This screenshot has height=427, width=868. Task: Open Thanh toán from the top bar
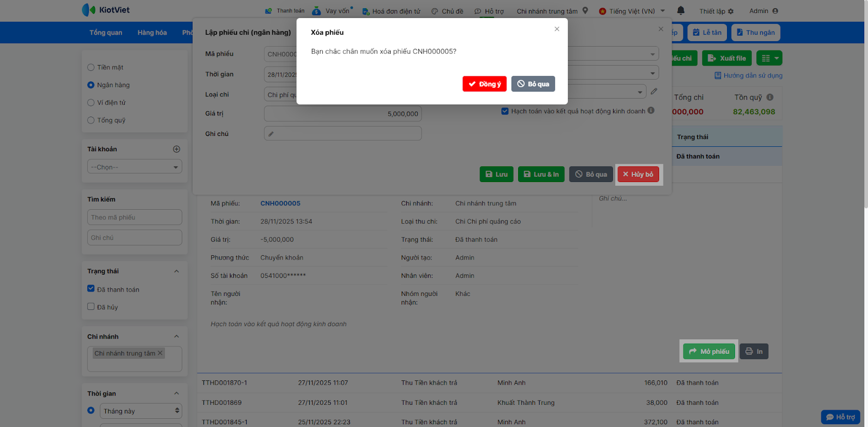click(x=285, y=11)
